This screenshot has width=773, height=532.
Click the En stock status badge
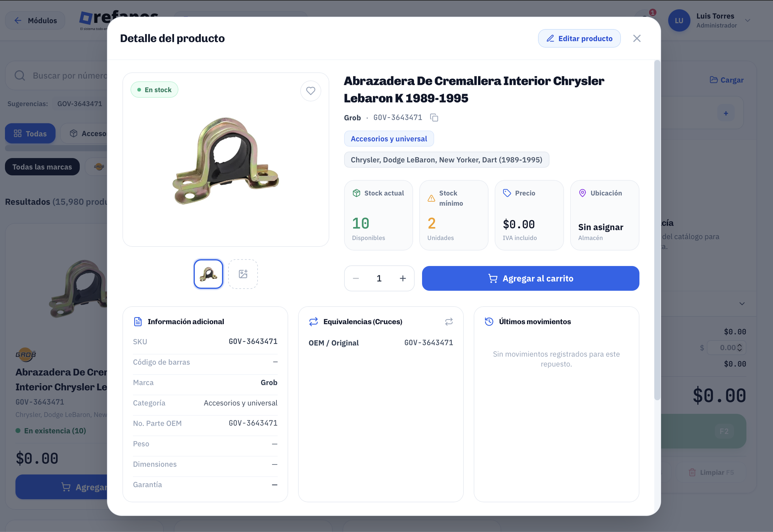154,90
